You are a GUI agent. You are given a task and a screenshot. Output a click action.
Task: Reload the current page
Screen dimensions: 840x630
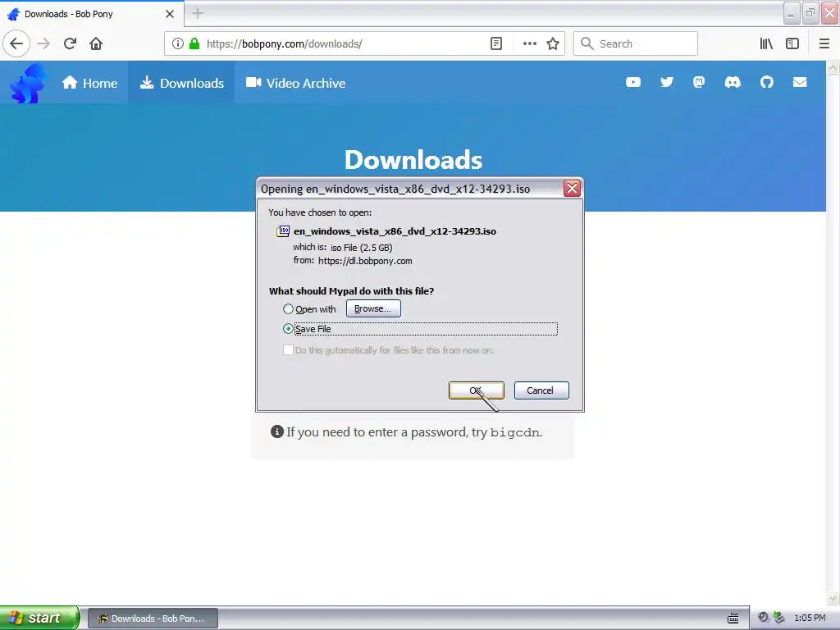[x=70, y=43]
